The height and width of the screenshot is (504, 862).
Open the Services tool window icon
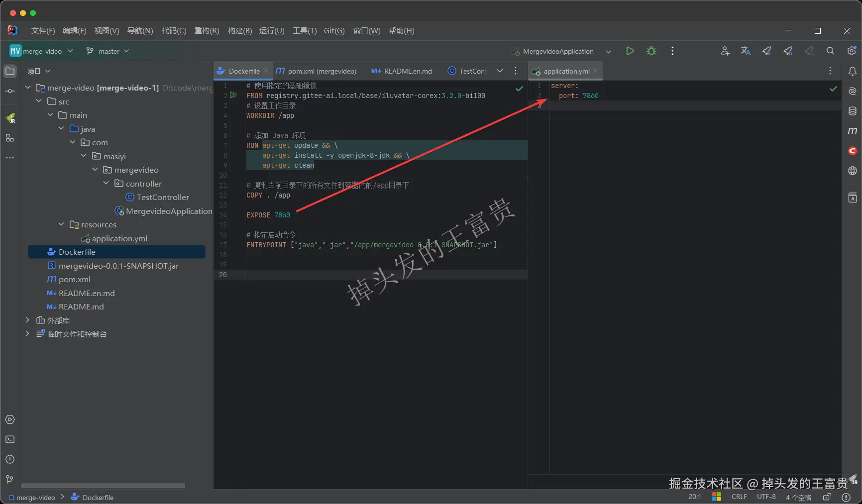pyautogui.click(x=10, y=419)
